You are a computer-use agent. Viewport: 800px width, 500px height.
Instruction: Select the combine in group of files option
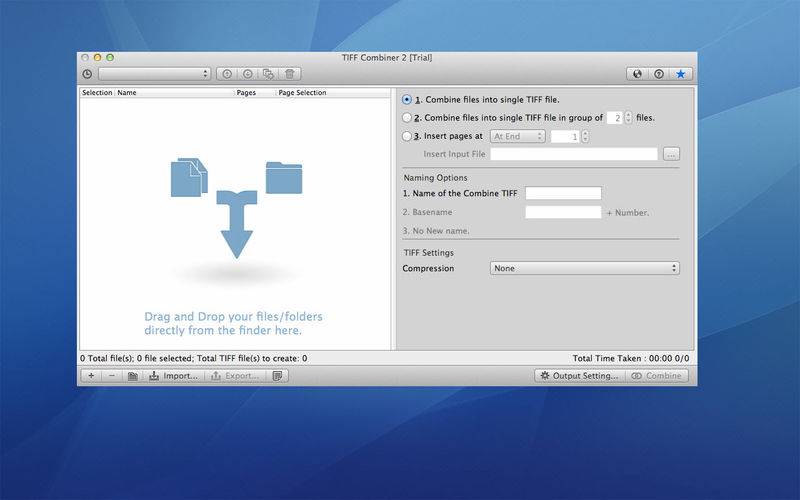click(407, 117)
